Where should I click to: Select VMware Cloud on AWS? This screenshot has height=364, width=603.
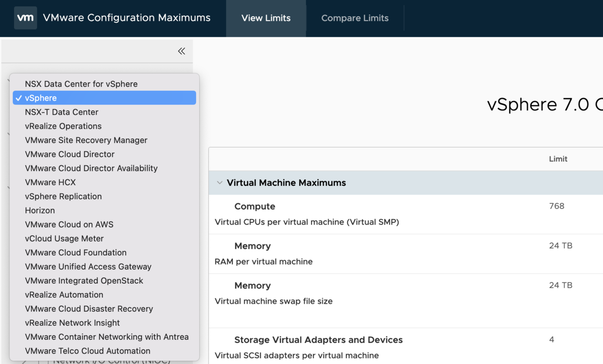pos(105,224)
